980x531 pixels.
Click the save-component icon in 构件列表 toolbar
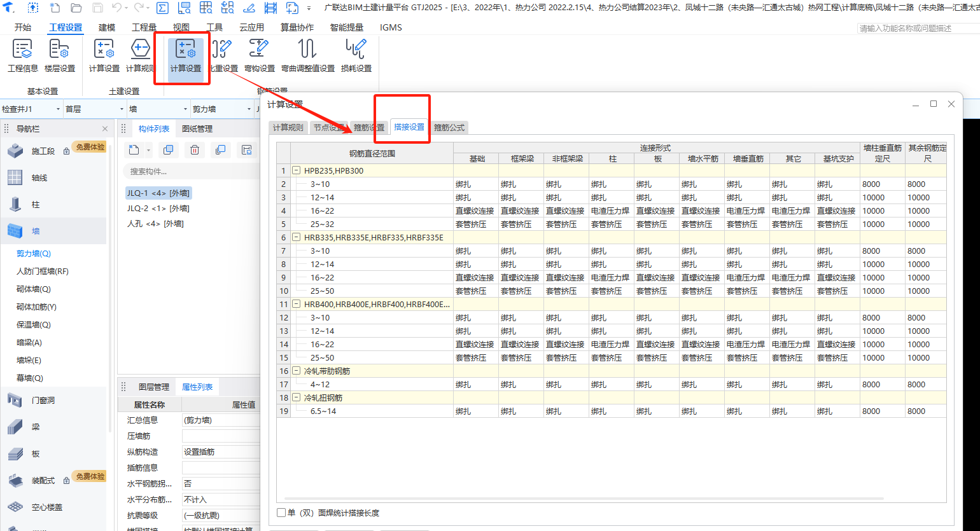246,150
